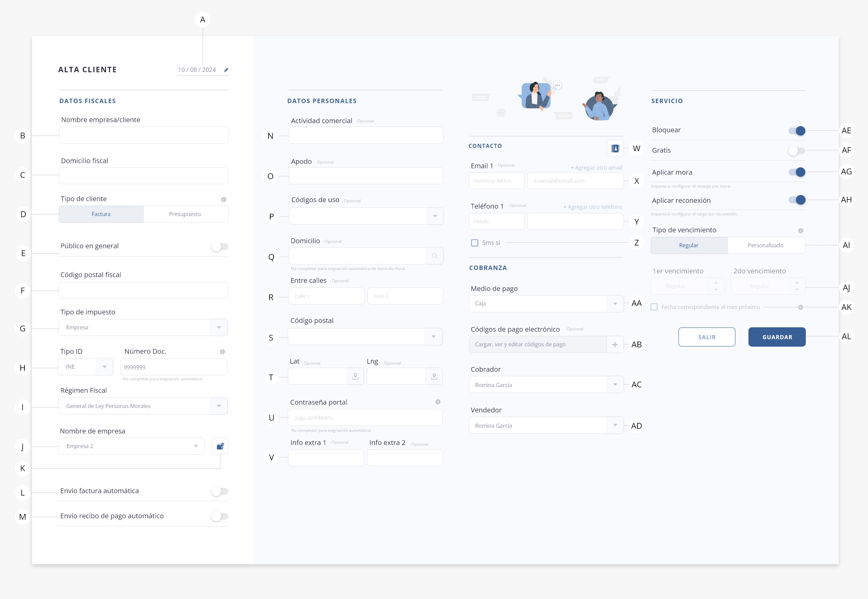
Task: Click the icon beside Nombre de empresa
Action: pos(220,446)
